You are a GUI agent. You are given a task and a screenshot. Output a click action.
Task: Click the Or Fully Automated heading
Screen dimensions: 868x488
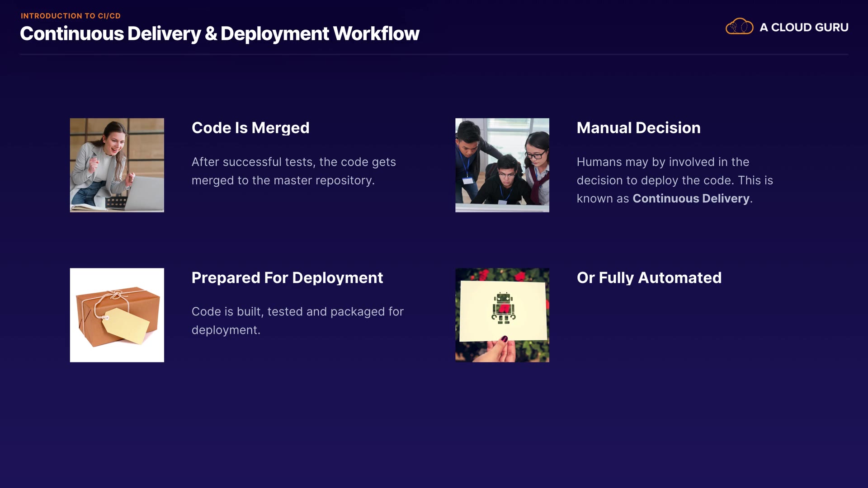649,277
